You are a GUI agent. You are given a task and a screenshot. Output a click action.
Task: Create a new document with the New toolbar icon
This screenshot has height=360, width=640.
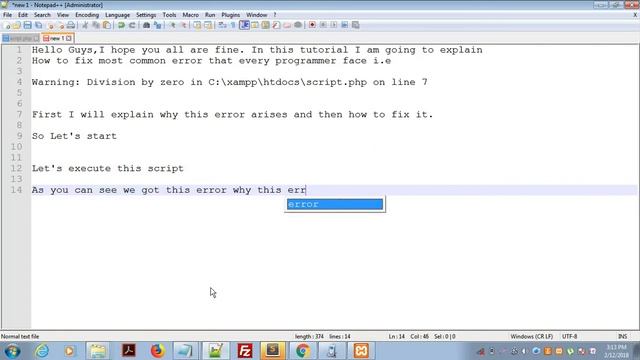7,25
